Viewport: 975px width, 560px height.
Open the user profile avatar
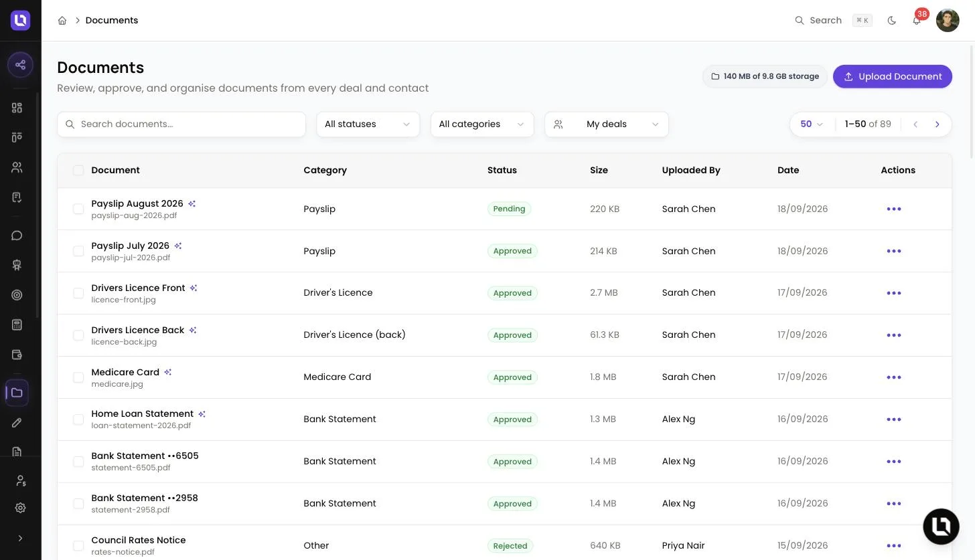click(x=948, y=21)
